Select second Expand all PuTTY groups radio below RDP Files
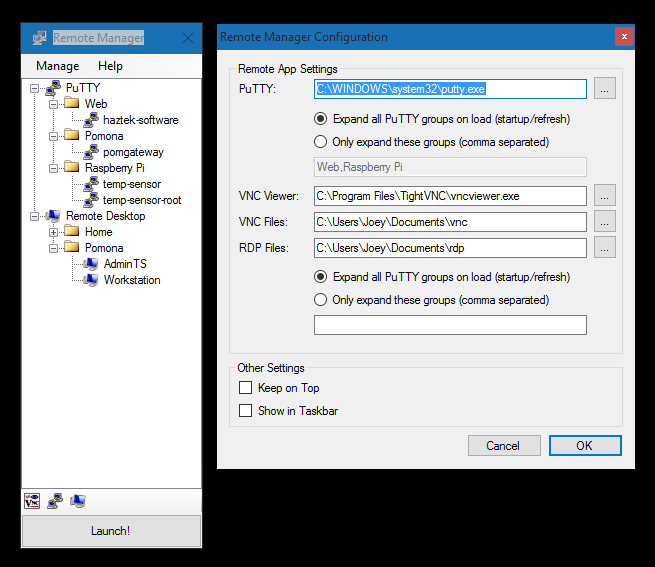The height and width of the screenshot is (567, 655). coord(320,277)
